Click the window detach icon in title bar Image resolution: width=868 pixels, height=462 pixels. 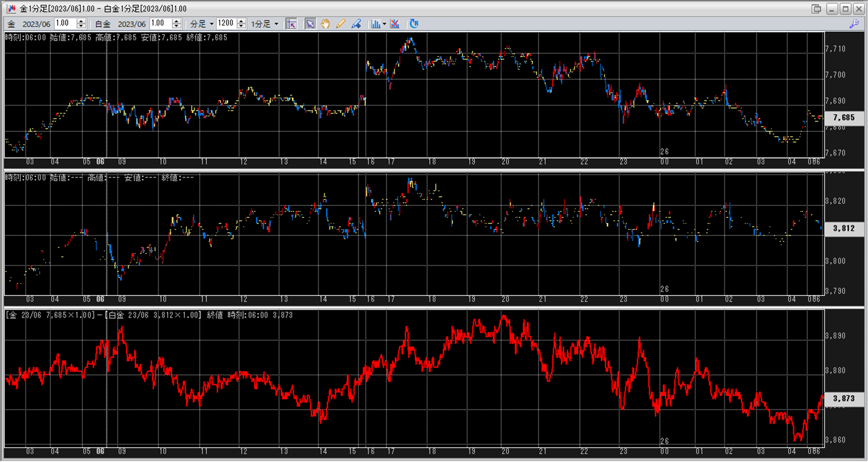(816, 9)
